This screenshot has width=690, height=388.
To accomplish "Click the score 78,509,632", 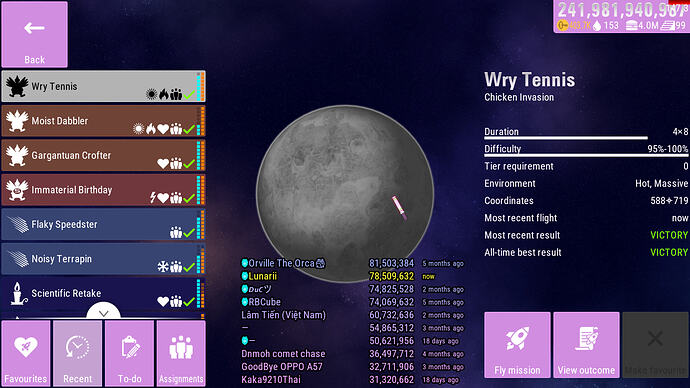I will pos(391,276).
